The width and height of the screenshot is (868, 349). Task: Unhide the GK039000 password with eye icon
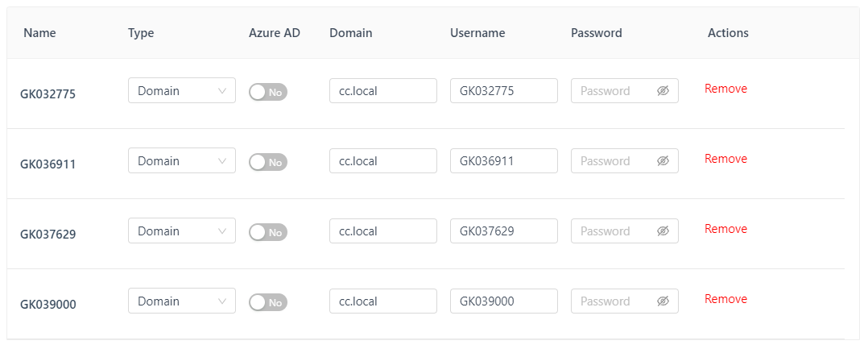pyautogui.click(x=663, y=301)
